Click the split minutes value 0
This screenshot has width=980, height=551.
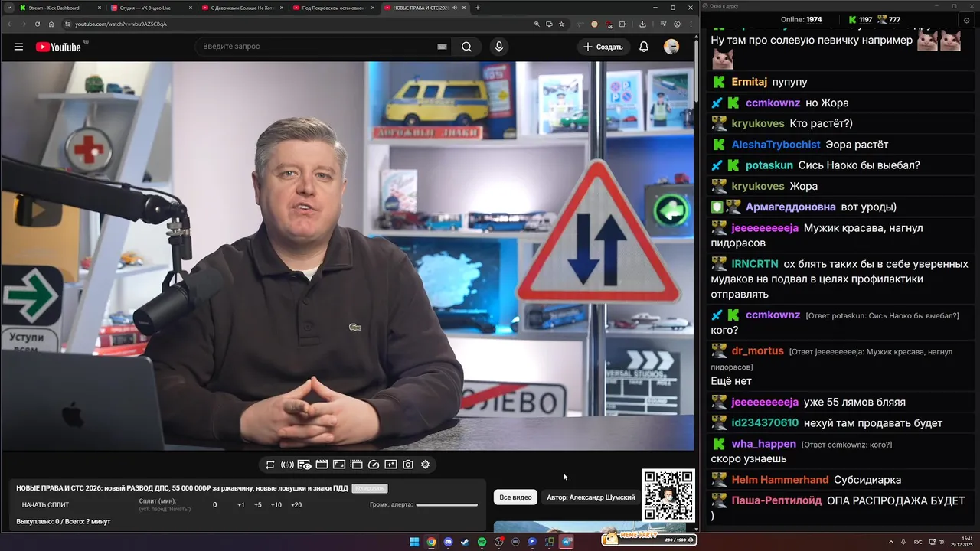click(x=214, y=504)
